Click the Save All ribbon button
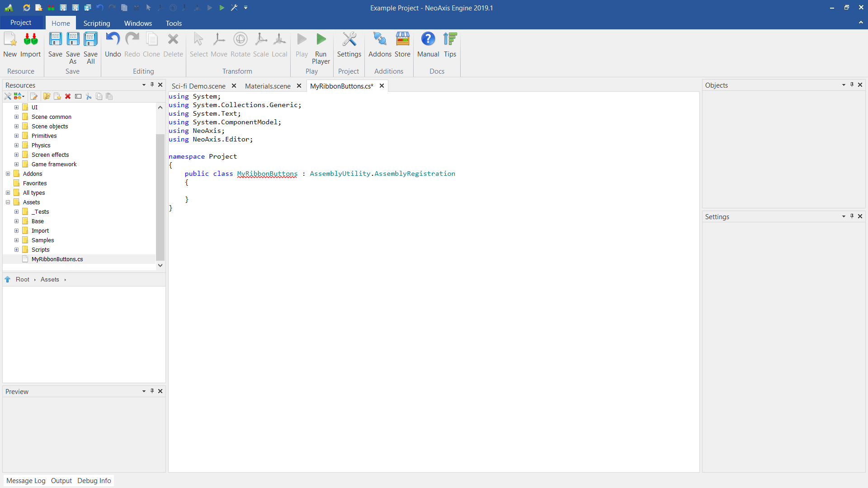 click(90, 40)
